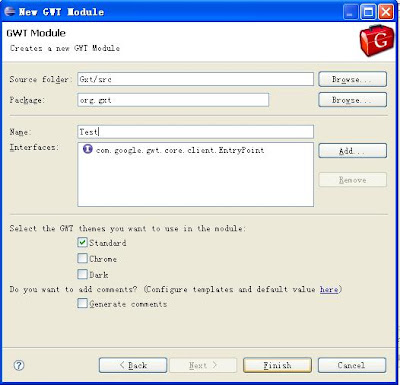Screen dimensions: 400x385
Task: Check the Generate comments checkbox
Action: (82, 303)
